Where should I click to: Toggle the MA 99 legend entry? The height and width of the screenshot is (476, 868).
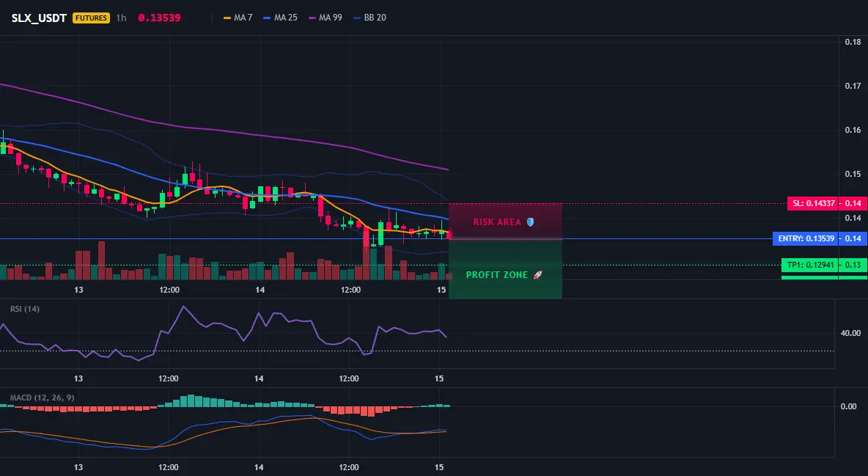pyautogui.click(x=325, y=18)
